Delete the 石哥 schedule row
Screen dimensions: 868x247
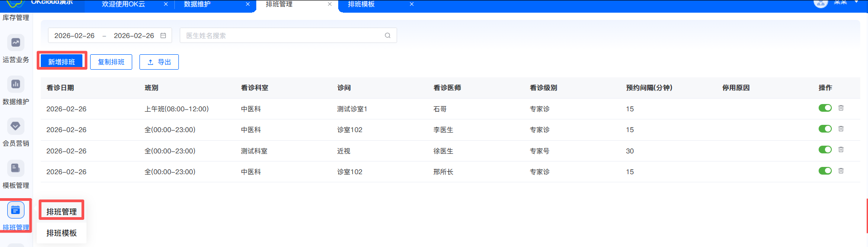841,108
